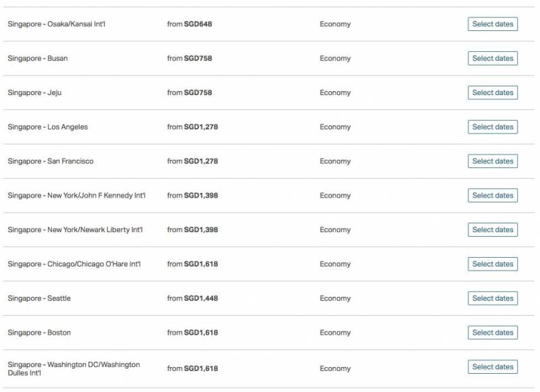Pick dates for the Singapore - Seattle fare
The image size is (540, 392).
(x=493, y=298)
